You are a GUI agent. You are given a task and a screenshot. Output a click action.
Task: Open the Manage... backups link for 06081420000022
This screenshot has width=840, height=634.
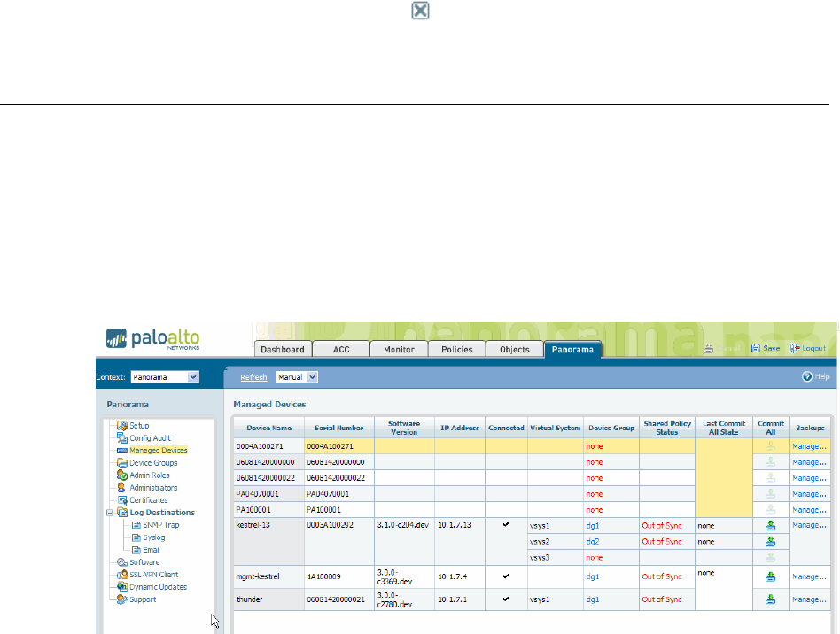(x=809, y=478)
